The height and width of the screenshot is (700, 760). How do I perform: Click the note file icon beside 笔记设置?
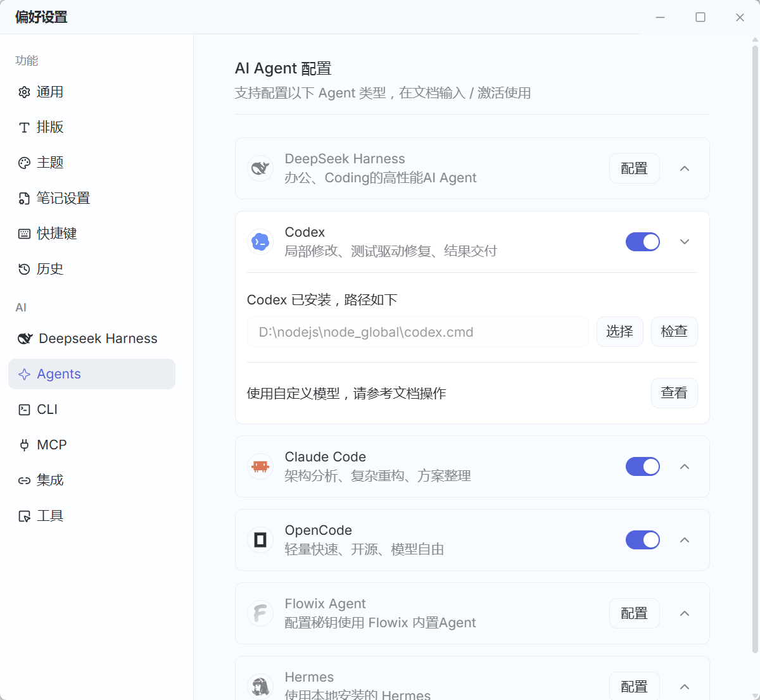24,199
